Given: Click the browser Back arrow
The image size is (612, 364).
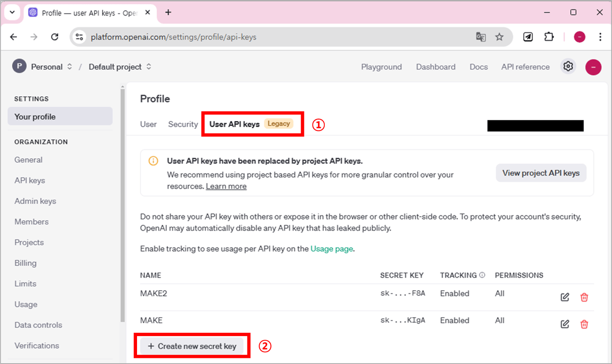Looking at the screenshot, I should tap(13, 37).
